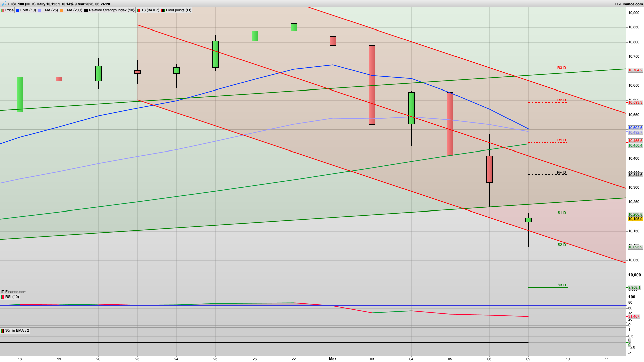Select the Mar label on the date axis
The image size is (644, 362).
tap(332, 359)
